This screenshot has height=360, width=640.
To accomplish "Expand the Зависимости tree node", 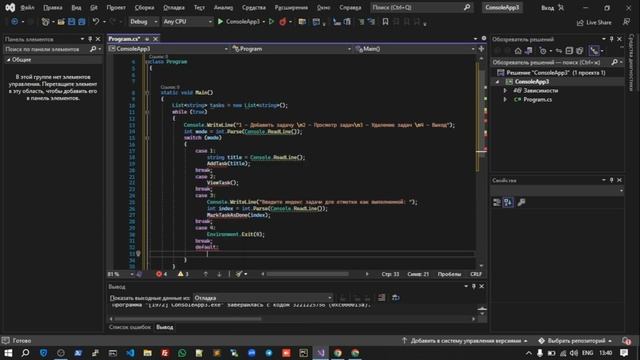I will (x=505, y=91).
